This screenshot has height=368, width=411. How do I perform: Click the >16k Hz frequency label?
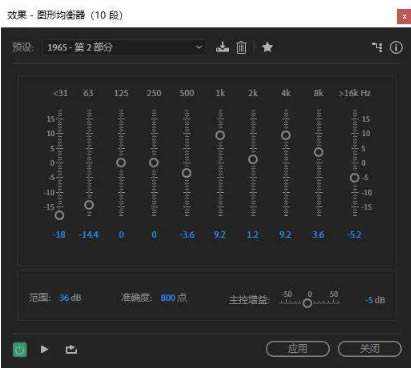pyautogui.click(x=354, y=93)
